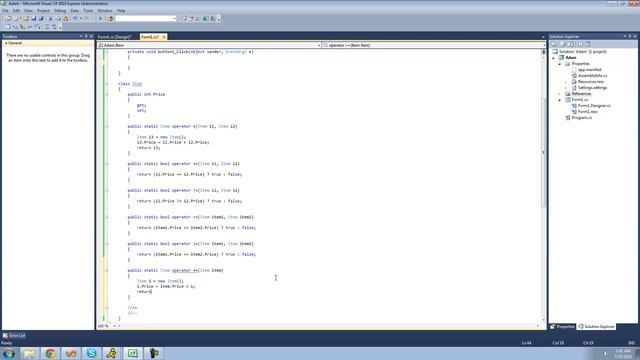Screen dimensions: 640x360
Task: Open the View menu
Action: pos(28,11)
